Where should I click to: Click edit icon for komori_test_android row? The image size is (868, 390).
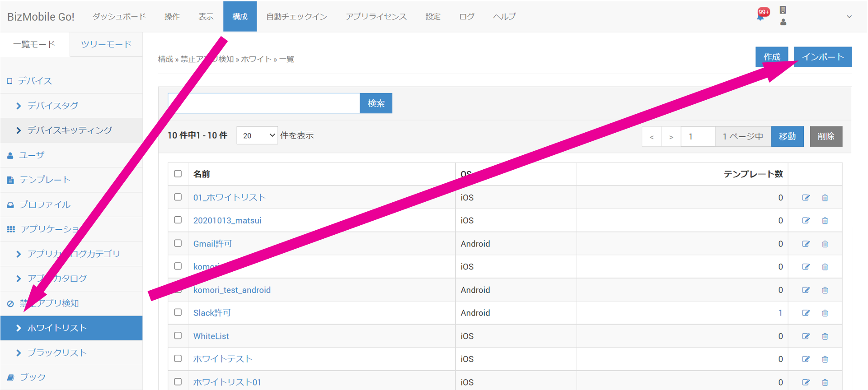click(x=806, y=290)
